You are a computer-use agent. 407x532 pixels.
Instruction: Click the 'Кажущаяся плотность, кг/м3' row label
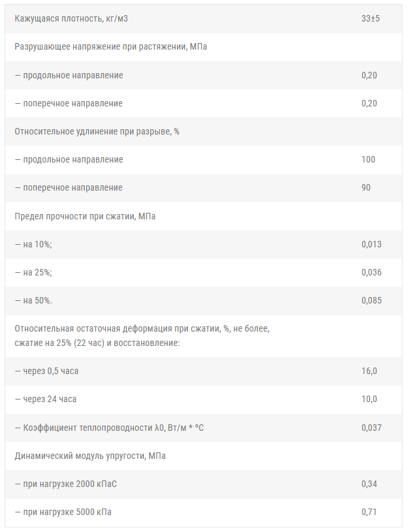(x=71, y=18)
